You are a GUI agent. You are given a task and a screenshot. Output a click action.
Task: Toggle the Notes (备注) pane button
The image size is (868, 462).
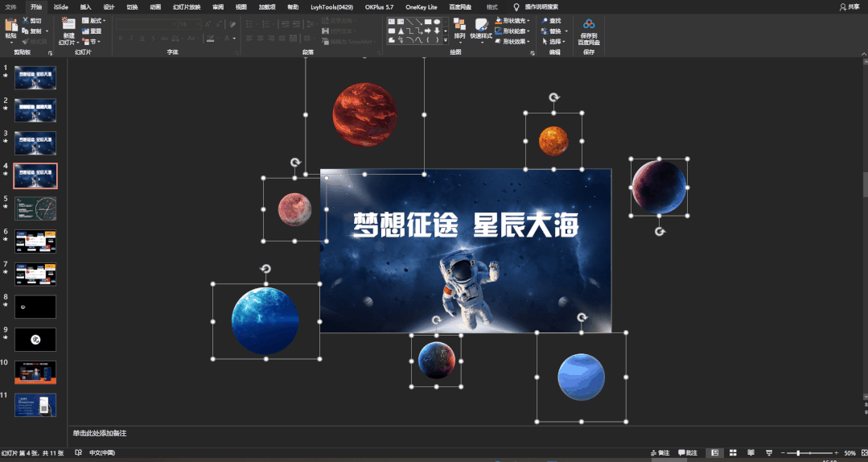[x=660, y=453]
